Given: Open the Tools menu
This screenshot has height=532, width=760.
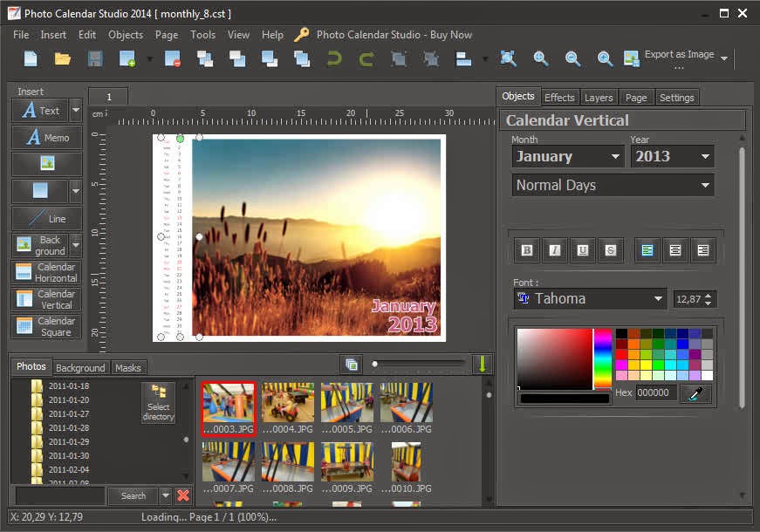Looking at the screenshot, I should tap(202, 35).
